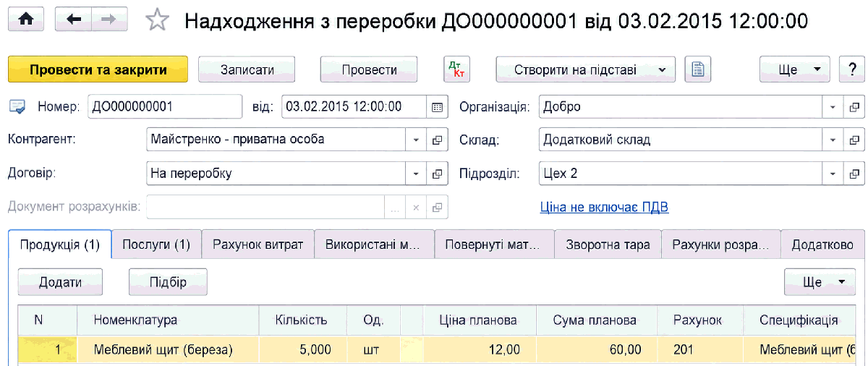868x366 pixels.
Task: Click the Записати button
Action: point(247,69)
